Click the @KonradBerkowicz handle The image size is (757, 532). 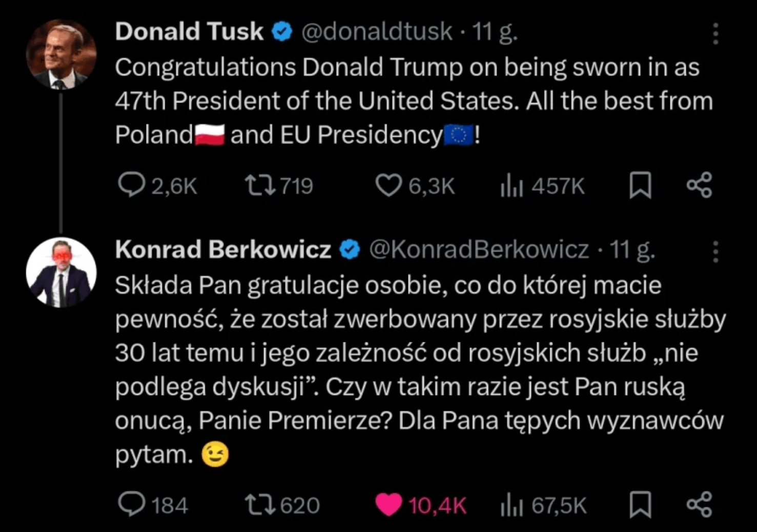pyautogui.click(x=479, y=250)
